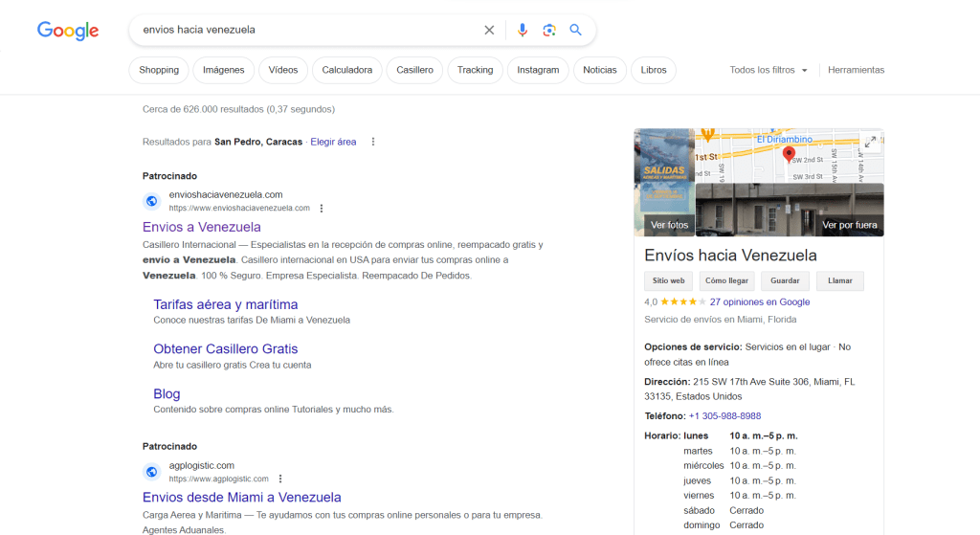Click the https://www.agplogistic.com URL text
Viewport: 980px width, 535px height.
[x=219, y=479]
